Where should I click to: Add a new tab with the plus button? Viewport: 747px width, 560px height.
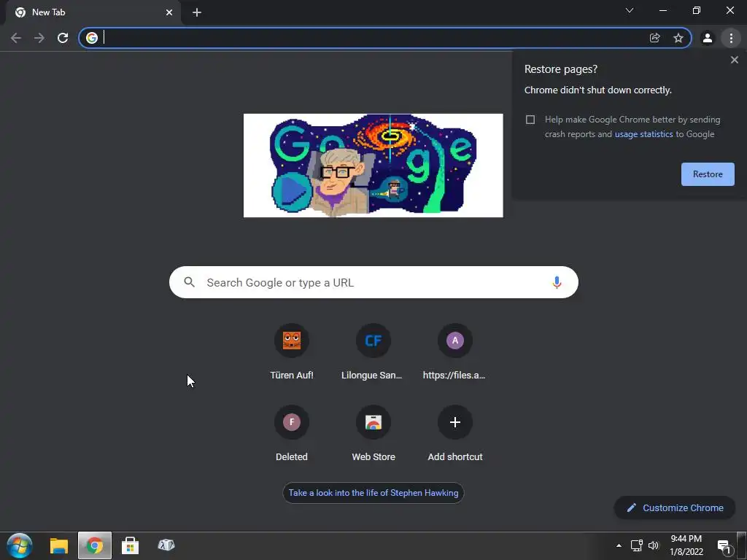tap(197, 12)
